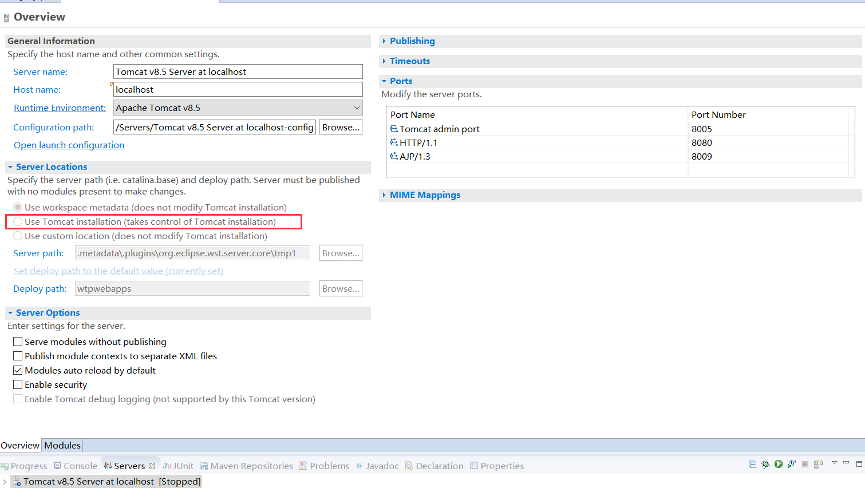
Task: Click the Maven Repositories view icon
Action: coord(204,466)
